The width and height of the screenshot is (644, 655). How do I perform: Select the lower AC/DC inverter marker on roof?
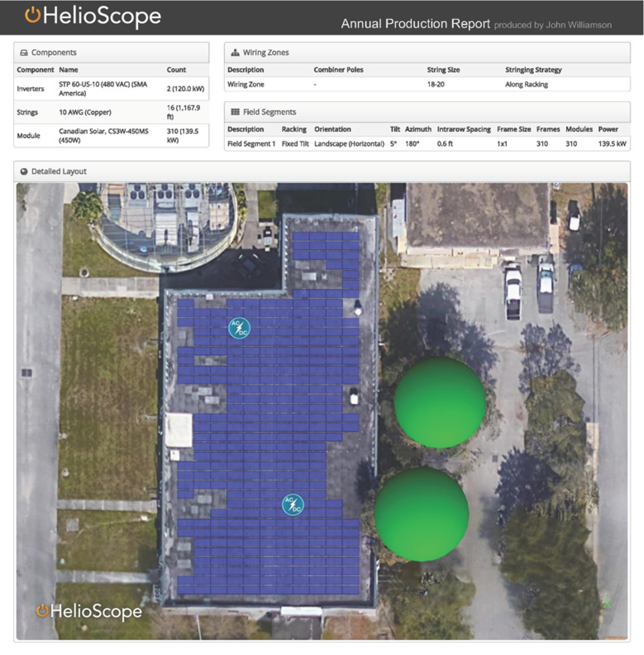click(293, 505)
